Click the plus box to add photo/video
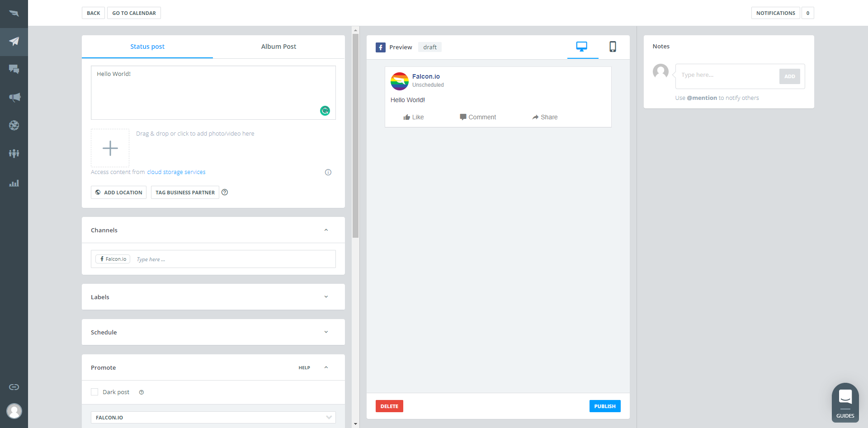The image size is (868, 428). click(110, 148)
